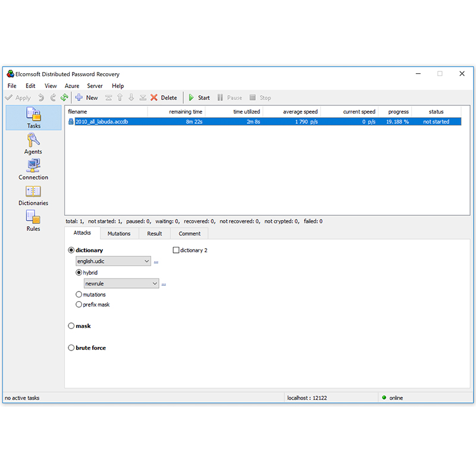The width and height of the screenshot is (476, 476).
Task: Click the green online status indicator
Action: [x=384, y=397]
